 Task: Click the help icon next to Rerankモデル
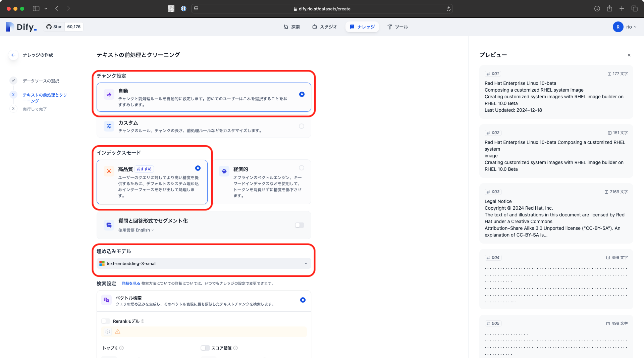point(143,321)
